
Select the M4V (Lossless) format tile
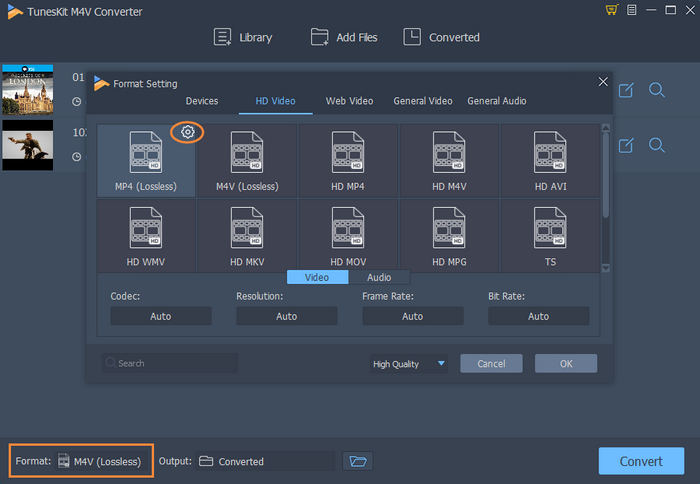[247, 161]
